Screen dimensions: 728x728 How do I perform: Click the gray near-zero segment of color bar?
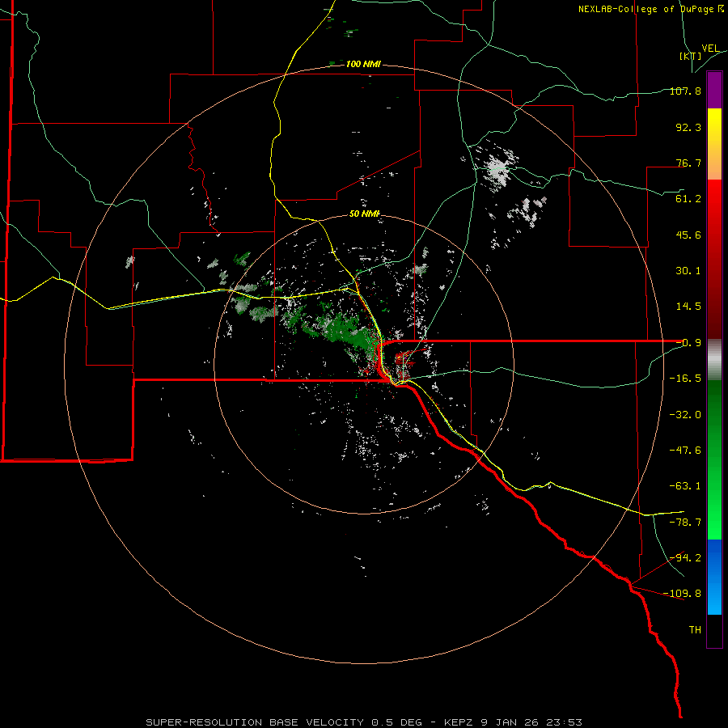[x=714, y=360]
